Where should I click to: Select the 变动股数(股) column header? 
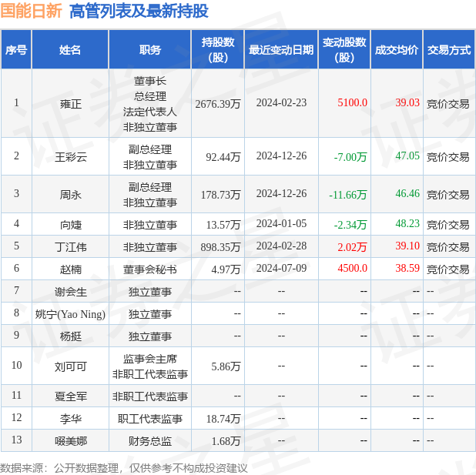coord(344,50)
